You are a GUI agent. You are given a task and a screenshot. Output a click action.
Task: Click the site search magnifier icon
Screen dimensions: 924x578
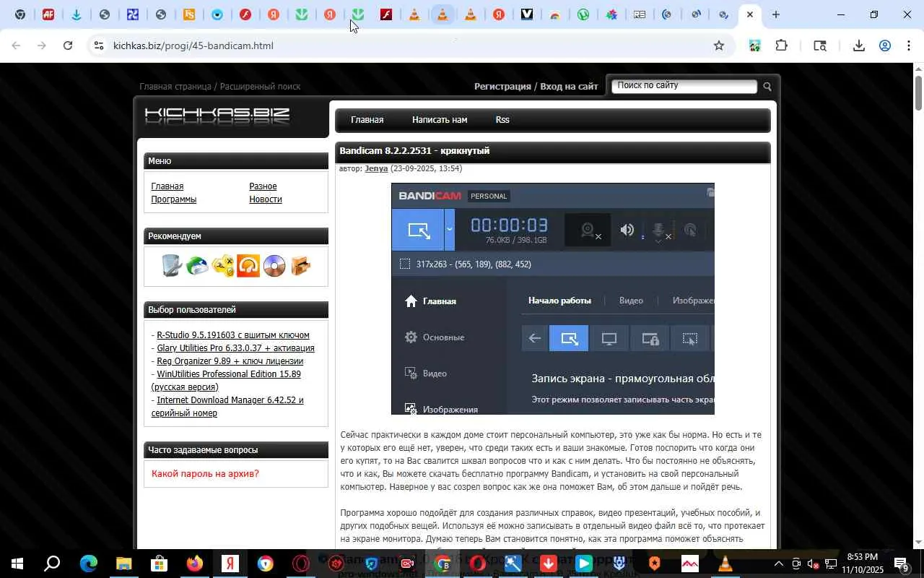tap(767, 87)
